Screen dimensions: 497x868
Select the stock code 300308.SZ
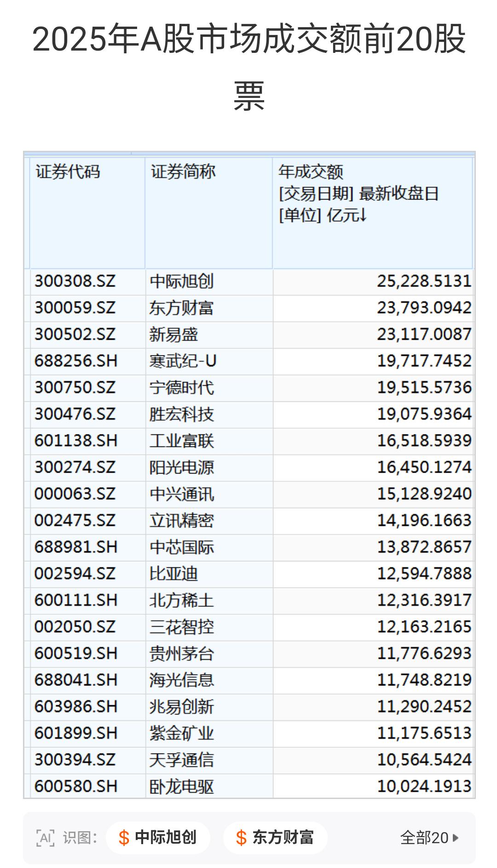pyautogui.click(x=75, y=281)
